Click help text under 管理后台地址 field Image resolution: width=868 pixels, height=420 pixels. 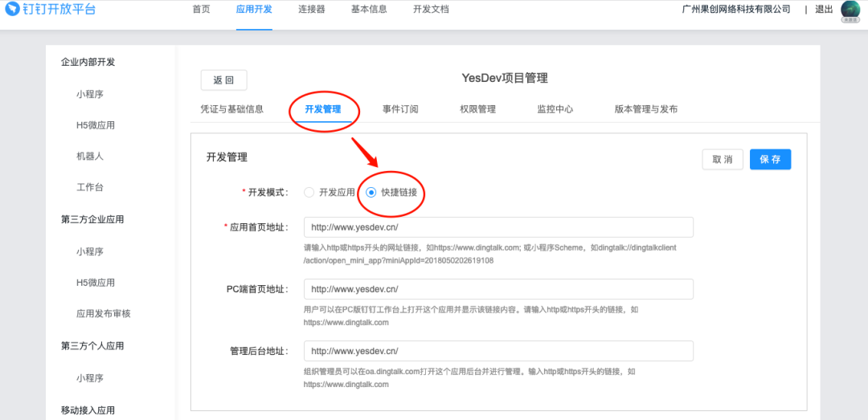(x=469, y=378)
